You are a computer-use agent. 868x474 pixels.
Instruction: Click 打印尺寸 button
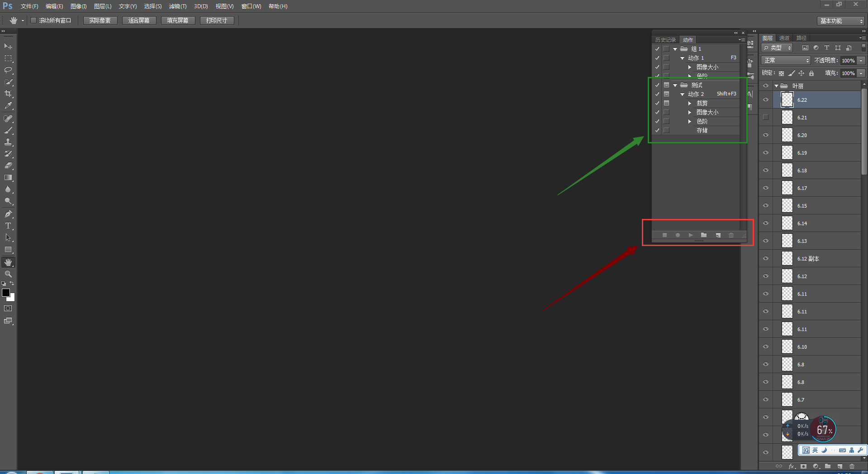point(217,20)
